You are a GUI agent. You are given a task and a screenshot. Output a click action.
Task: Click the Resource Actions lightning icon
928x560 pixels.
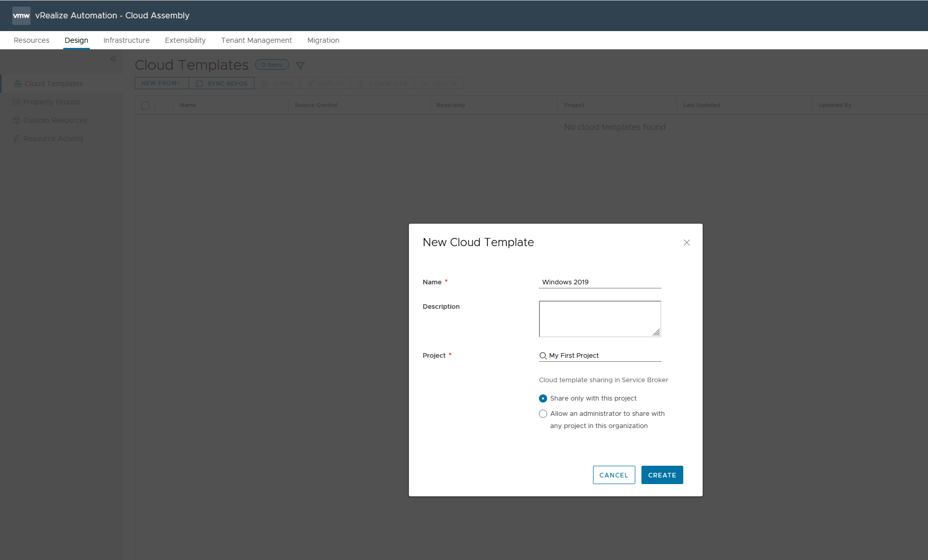tap(16, 139)
